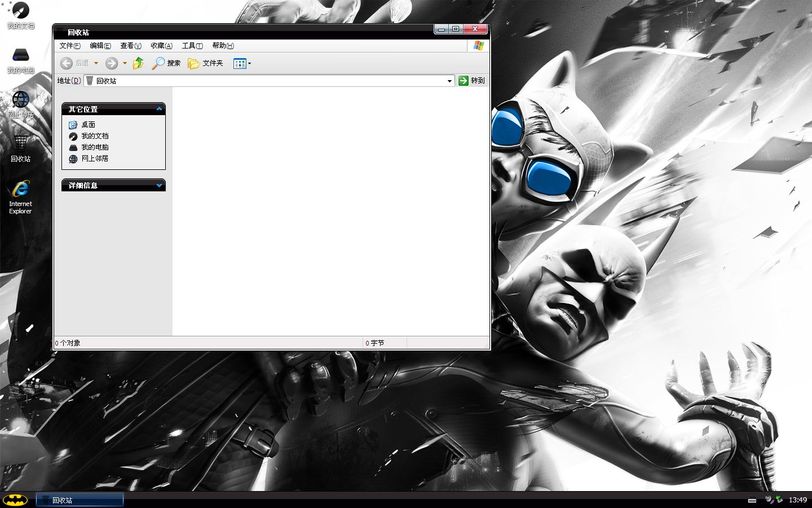Click the Forward arrow toolbar button
Viewport: 812px width, 508px height.
click(112, 63)
